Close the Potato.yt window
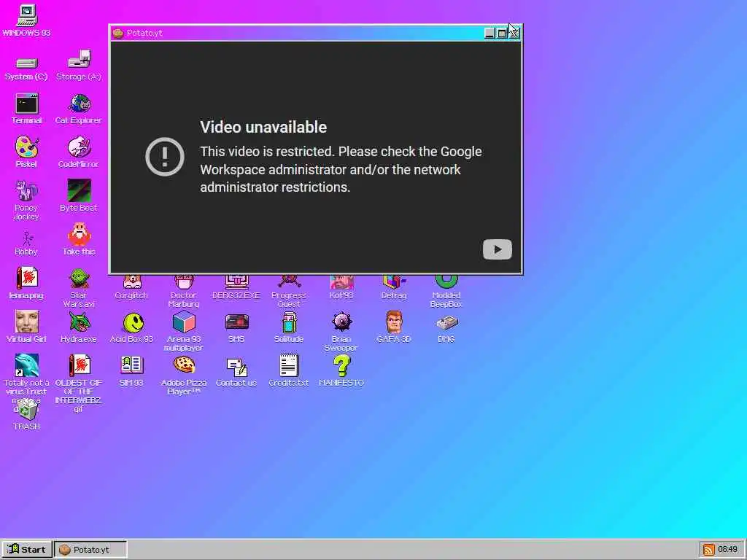This screenshot has width=747, height=560. [x=514, y=33]
